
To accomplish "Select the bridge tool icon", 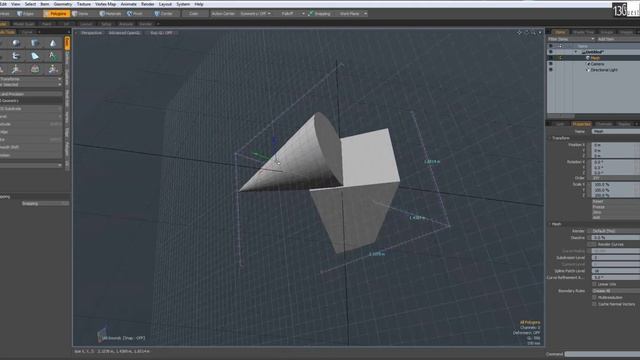I will pos(35,69).
